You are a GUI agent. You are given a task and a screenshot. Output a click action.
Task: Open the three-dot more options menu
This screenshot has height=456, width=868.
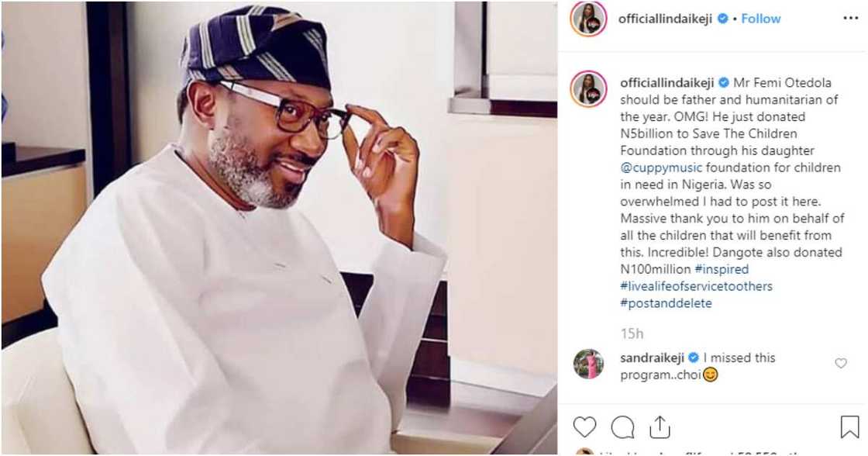click(850, 19)
